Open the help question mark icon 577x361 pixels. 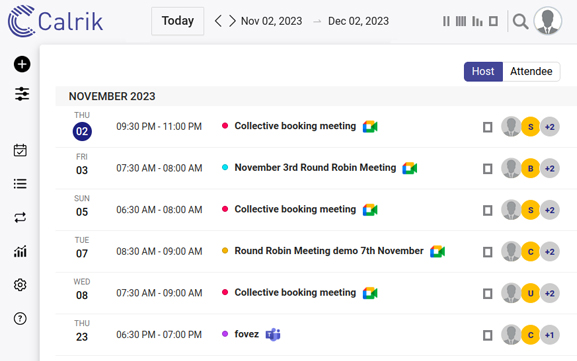click(x=20, y=318)
